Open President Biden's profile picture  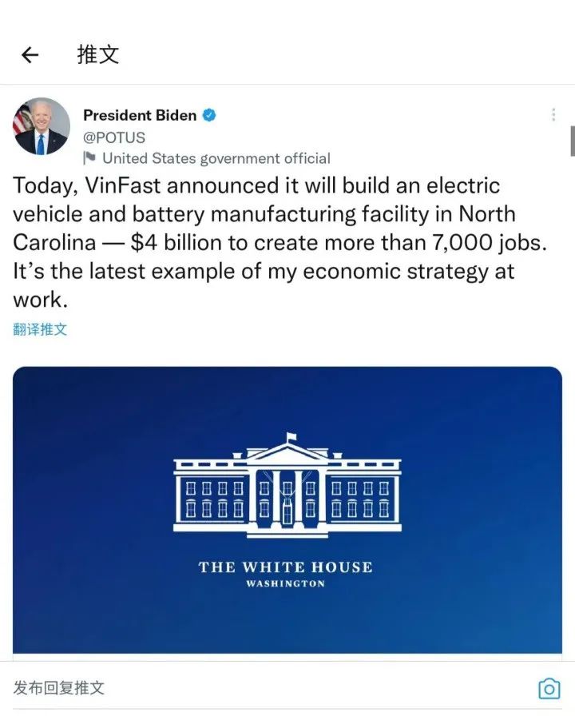tap(42, 126)
